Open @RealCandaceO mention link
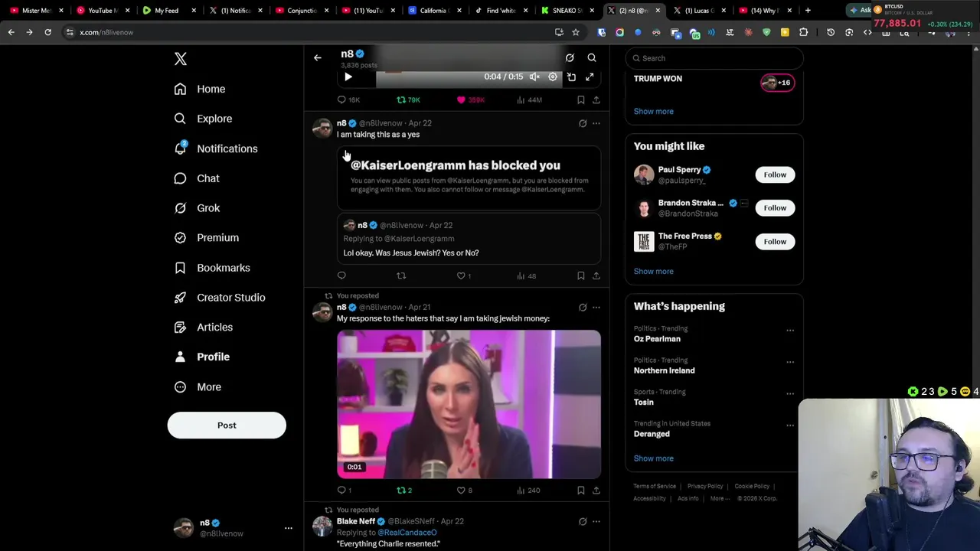Viewport: 980px width, 551px height. coord(407,533)
